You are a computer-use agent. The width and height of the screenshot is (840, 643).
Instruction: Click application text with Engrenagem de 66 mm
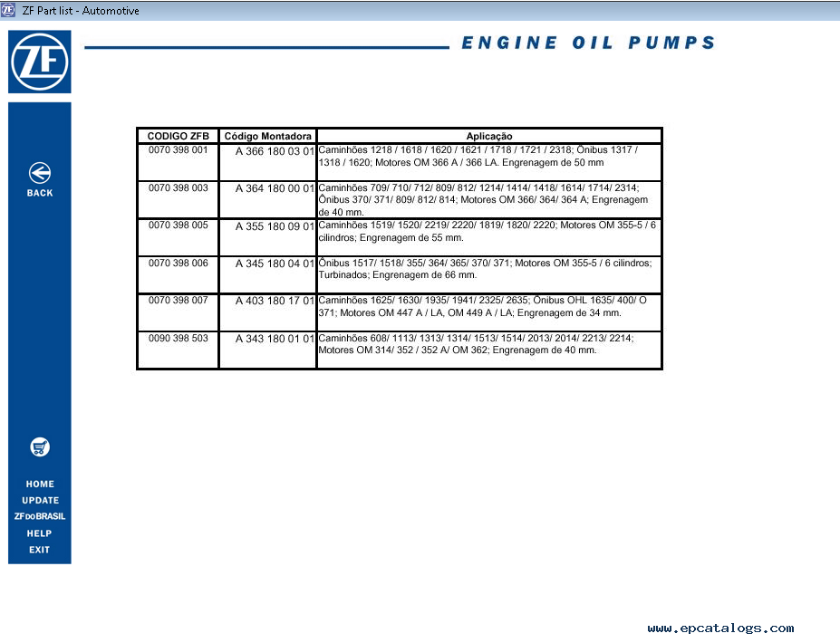(x=485, y=269)
